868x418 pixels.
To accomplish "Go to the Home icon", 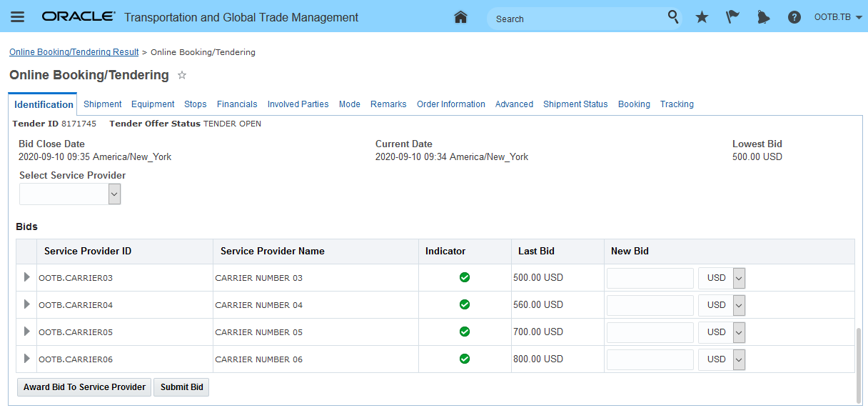I will 460,17.
